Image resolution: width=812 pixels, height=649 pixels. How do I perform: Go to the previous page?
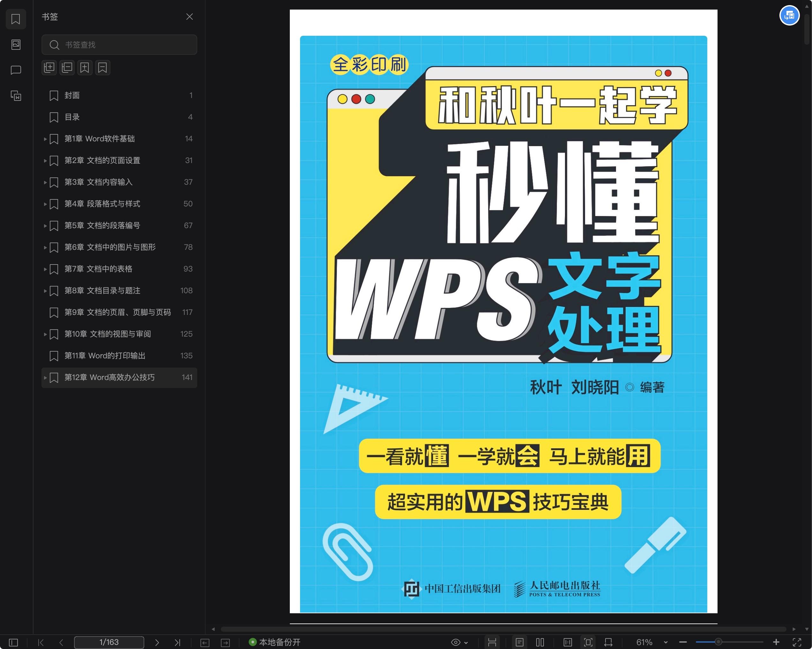tap(61, 642)
